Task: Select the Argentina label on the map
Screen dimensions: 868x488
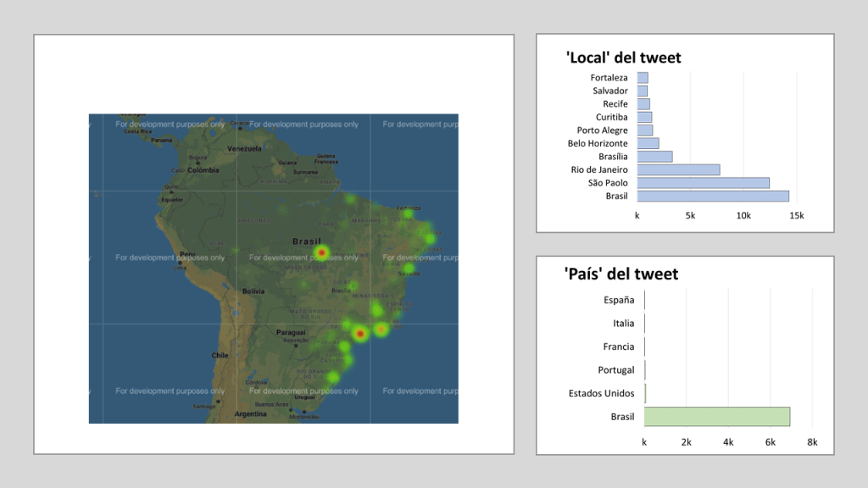Action: pos(251,414)
